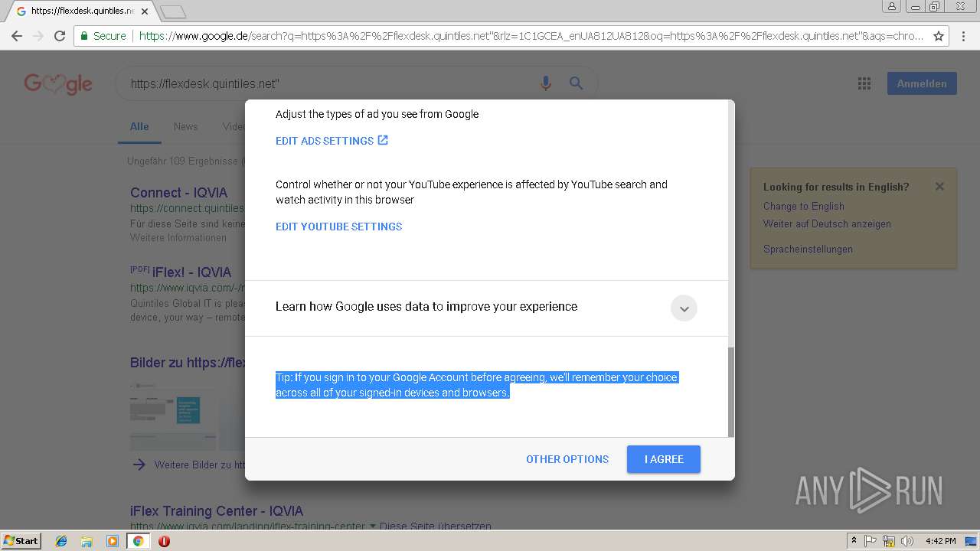Open Chrome menu three-dots icon

pos(963,36)
